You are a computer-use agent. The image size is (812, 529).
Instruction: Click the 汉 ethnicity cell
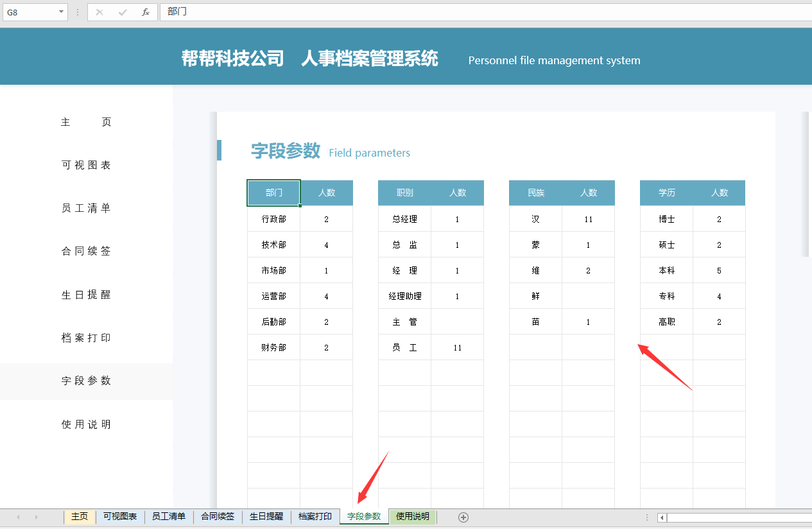[x=535, y=219]
